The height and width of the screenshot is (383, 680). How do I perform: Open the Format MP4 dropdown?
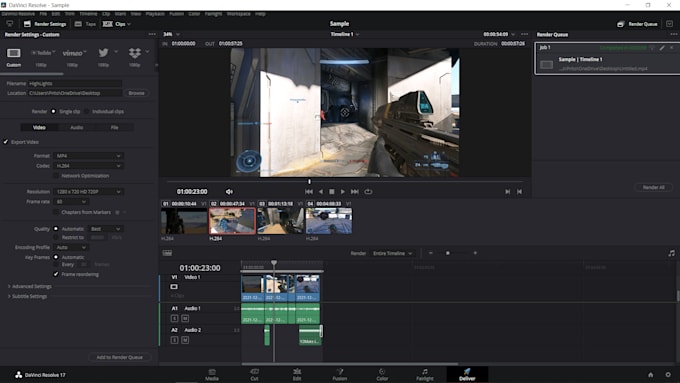click(88, 156)
